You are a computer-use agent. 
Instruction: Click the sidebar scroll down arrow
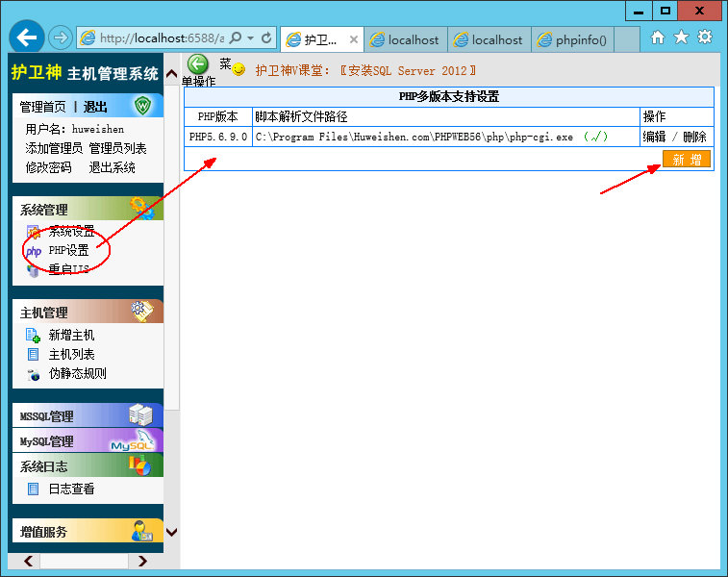point(171,532)
